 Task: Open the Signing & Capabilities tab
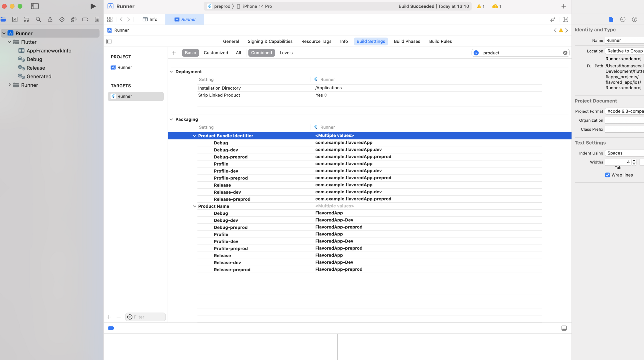tap(270, 41)
